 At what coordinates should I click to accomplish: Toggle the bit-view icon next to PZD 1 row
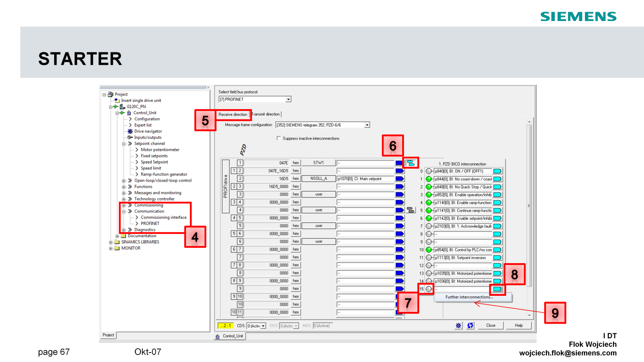click(411, 163)
